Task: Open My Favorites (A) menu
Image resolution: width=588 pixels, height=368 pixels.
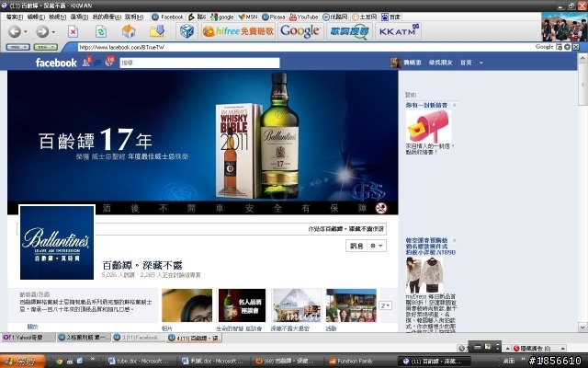Action: coord(107,17)
